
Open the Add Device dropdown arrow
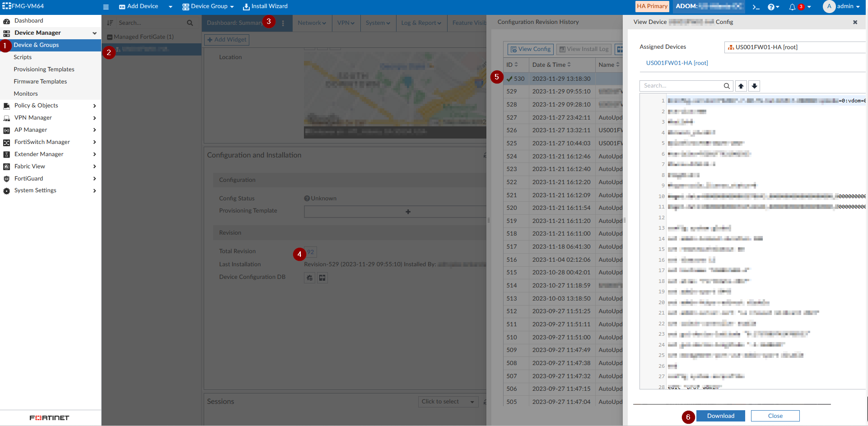click(x=170, y=7)
